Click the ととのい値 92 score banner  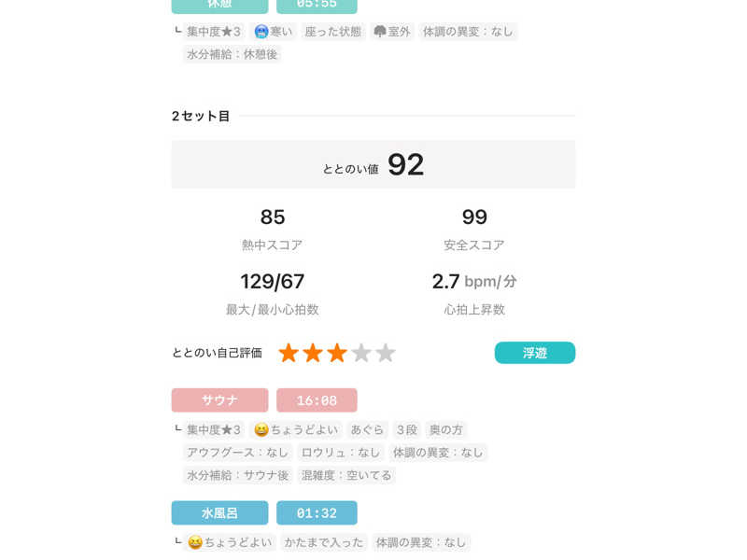[373, 165]
